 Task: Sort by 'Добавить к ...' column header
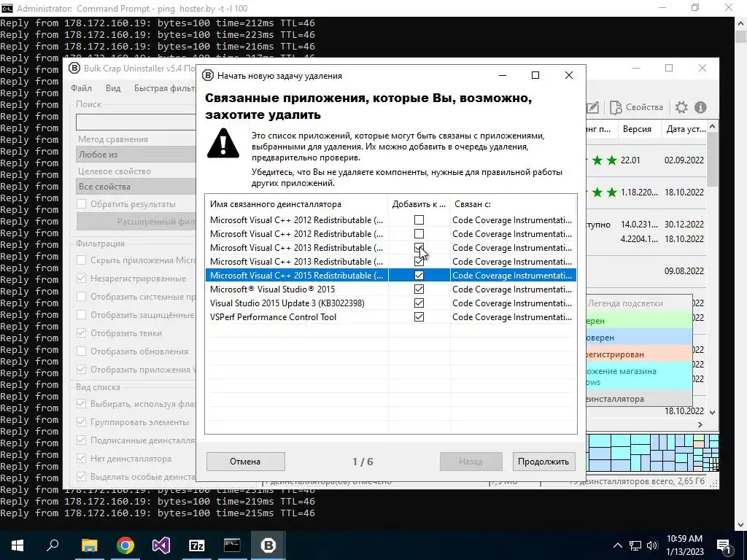tap(419, 204)
